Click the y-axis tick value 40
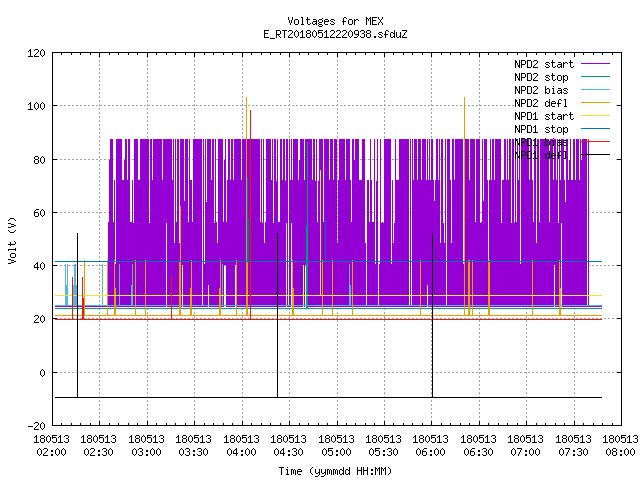 pos(39,266)
